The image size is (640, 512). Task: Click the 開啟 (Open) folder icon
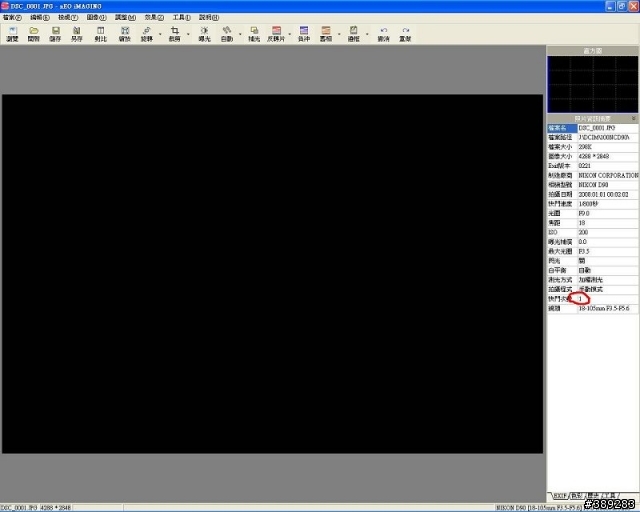coord(33,34)
